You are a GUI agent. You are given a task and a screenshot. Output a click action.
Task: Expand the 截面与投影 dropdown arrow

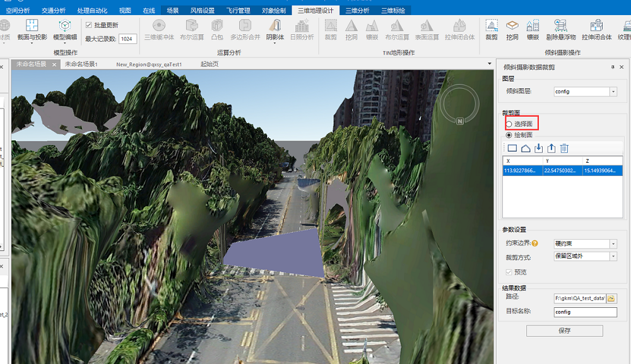click(32, 43)
